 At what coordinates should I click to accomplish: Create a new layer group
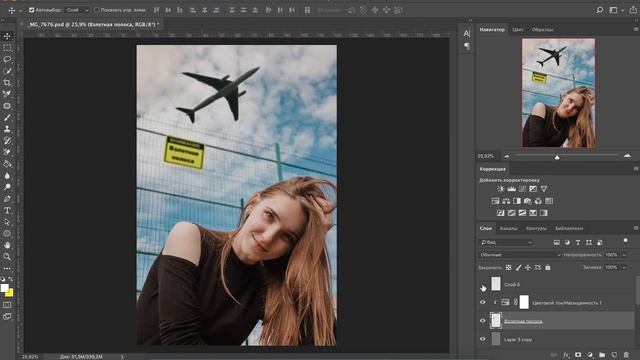click(602, 355)
